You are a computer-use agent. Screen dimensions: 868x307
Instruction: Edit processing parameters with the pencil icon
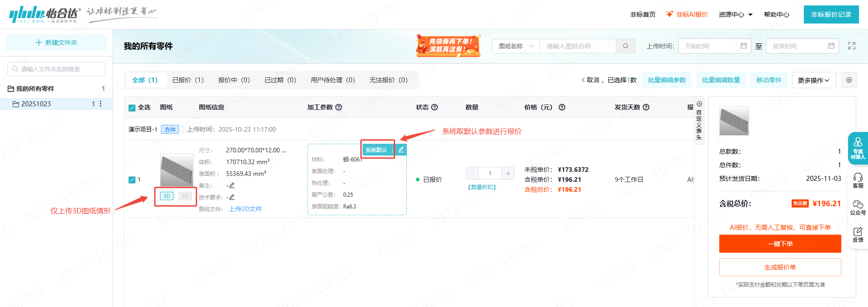401,150
